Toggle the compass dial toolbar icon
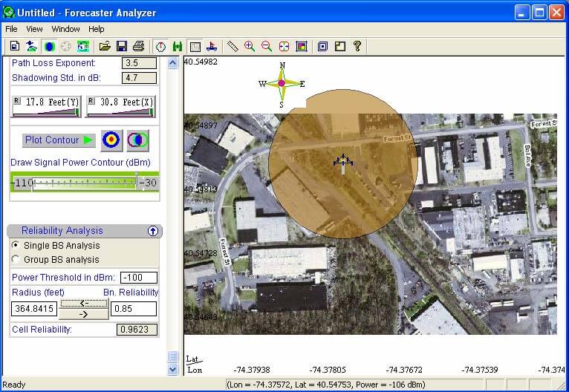Image resolution: width=569 pixels, height=392 pixels. point(160,47)
